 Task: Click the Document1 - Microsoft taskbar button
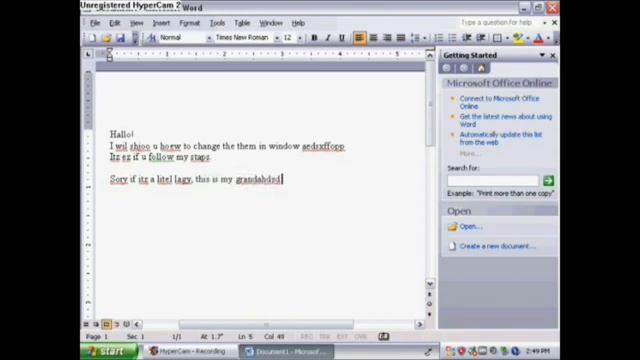click(286, 351)
